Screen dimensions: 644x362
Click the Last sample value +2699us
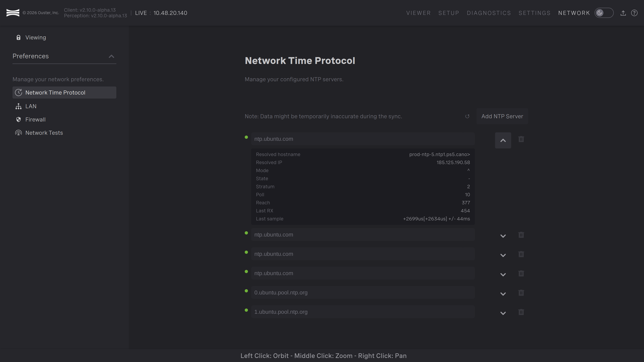437,219
